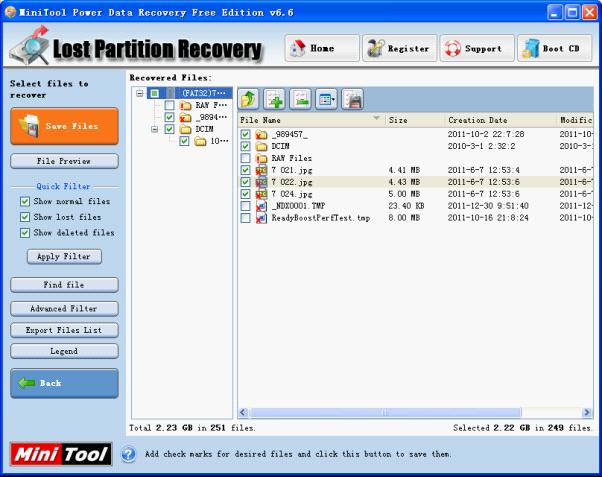Click the orange Save Files button
The width and height of the screenshot is (602, 477).
[x=64, y=126]
